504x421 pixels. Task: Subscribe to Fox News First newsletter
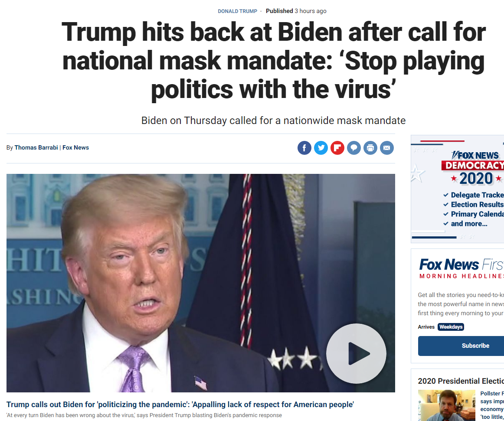461,346
